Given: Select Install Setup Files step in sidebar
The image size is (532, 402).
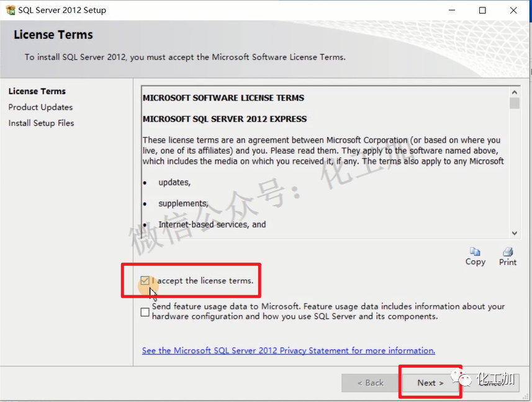Looking at the screenshot, I should [x=41, y=123].
